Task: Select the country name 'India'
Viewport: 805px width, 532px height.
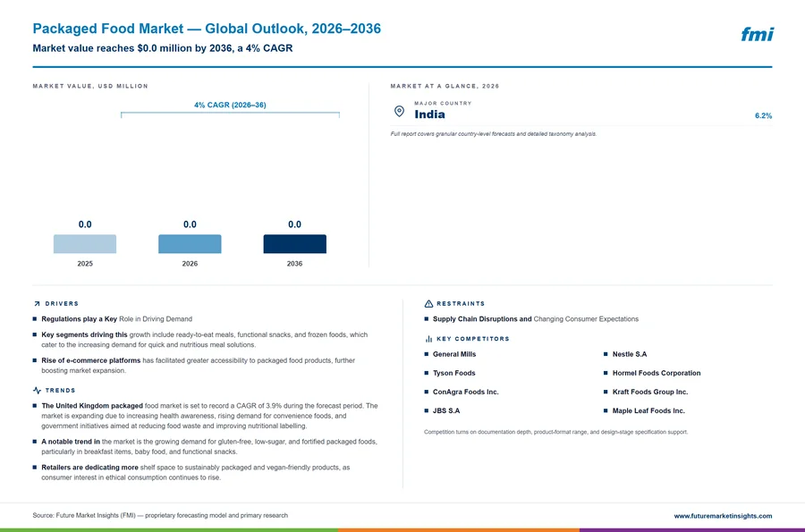Action: (429, 114)
